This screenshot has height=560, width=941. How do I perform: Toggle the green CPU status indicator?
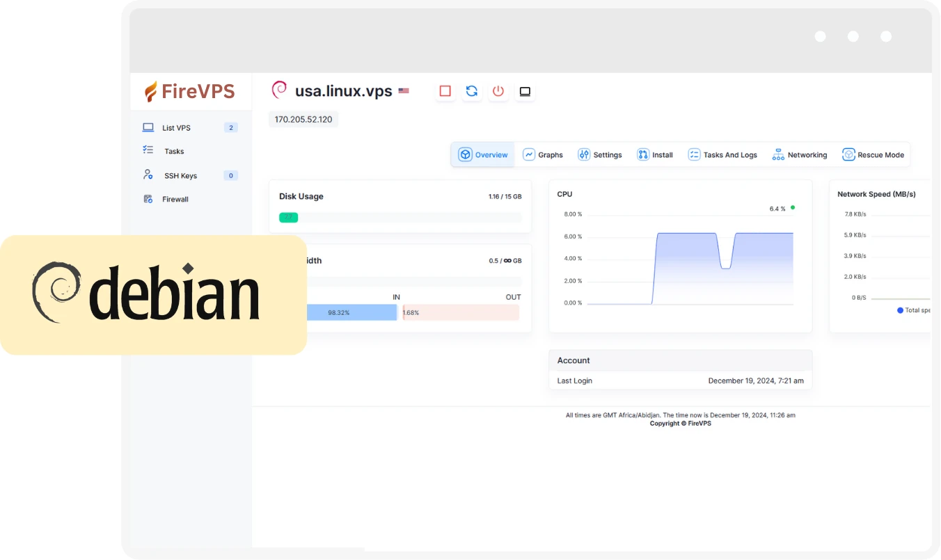[793, 207]
